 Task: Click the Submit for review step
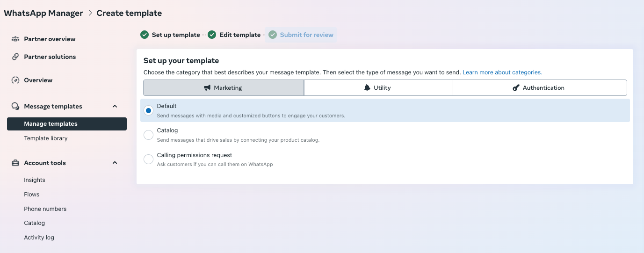301,35
